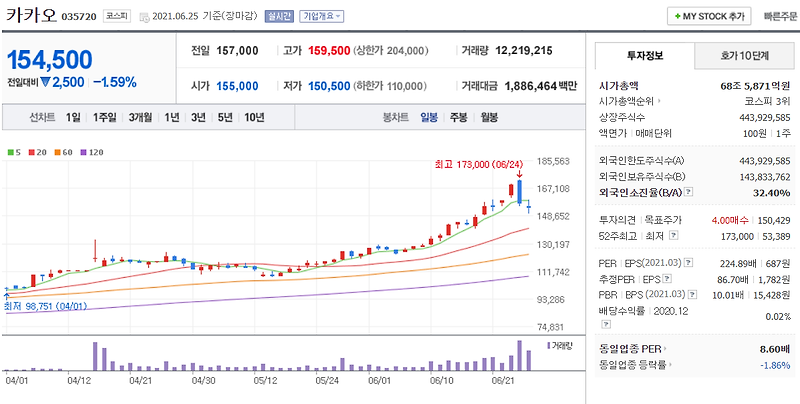Click the arrow icon after 동일업종 등락률

[x=670, y=365]
